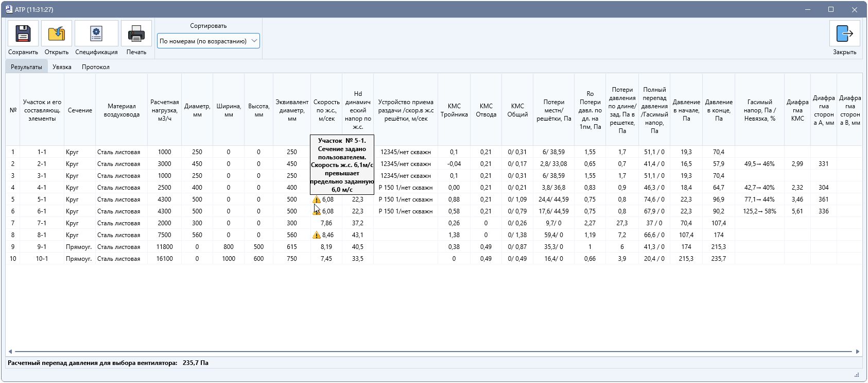Switch to the Увязка tab
Image resolution: width=868 pixels, height=383 pixels.
click(x=62, y=67)
